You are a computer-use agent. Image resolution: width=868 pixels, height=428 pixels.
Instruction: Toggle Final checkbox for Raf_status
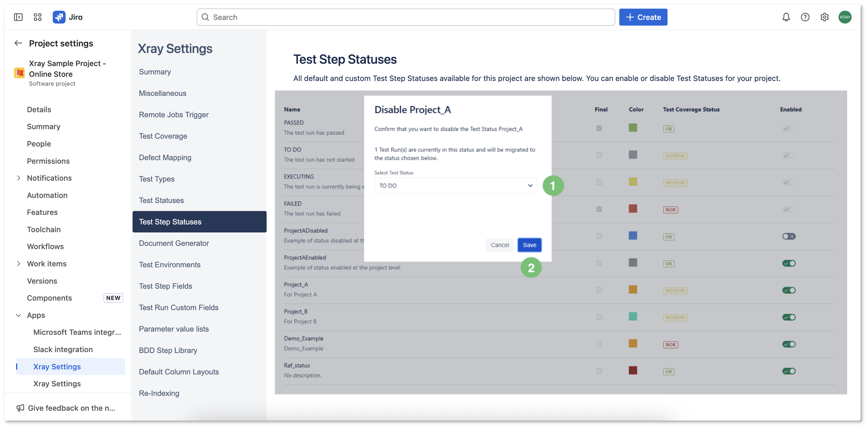[599, 371]
